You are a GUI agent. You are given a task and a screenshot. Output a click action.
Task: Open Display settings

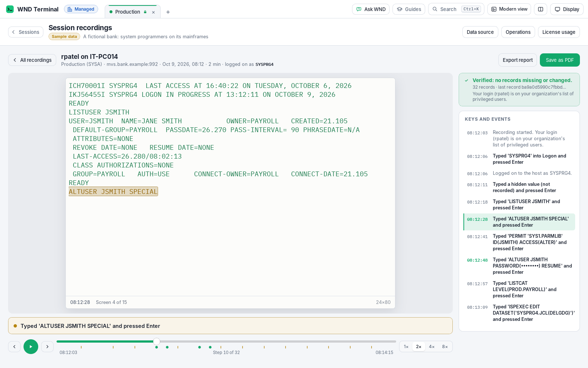[x=567, y=9]
